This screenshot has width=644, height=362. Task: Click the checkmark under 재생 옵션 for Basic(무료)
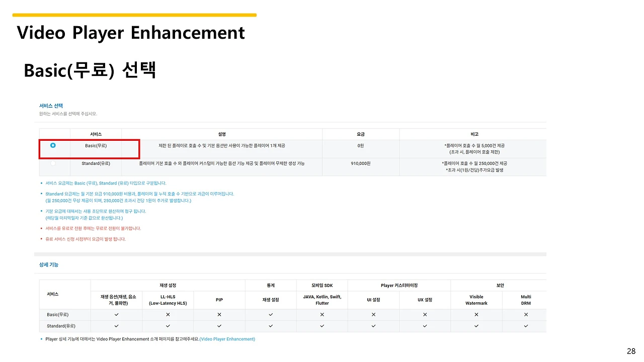[116, 314]
